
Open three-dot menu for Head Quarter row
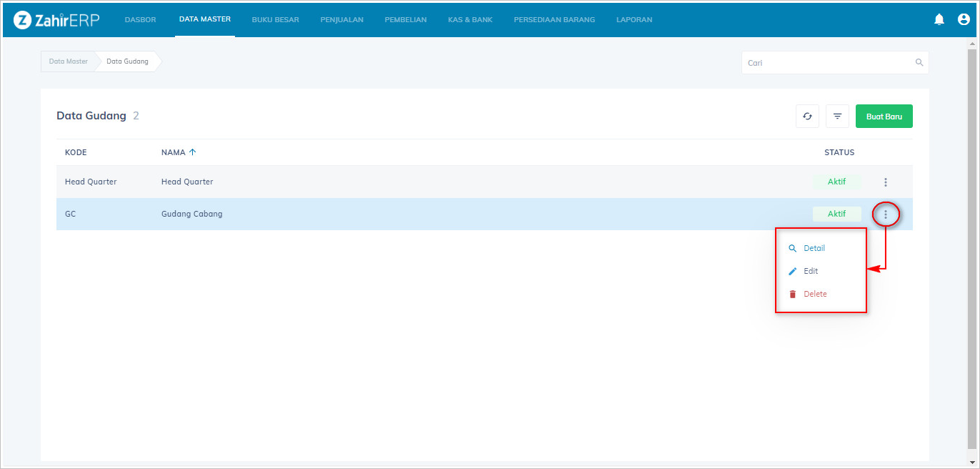[886, 182]
